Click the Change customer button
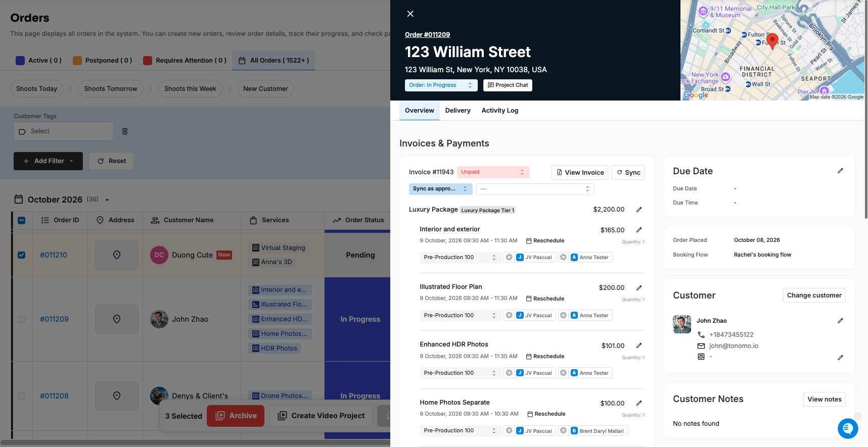 click(x=814, y=295)
